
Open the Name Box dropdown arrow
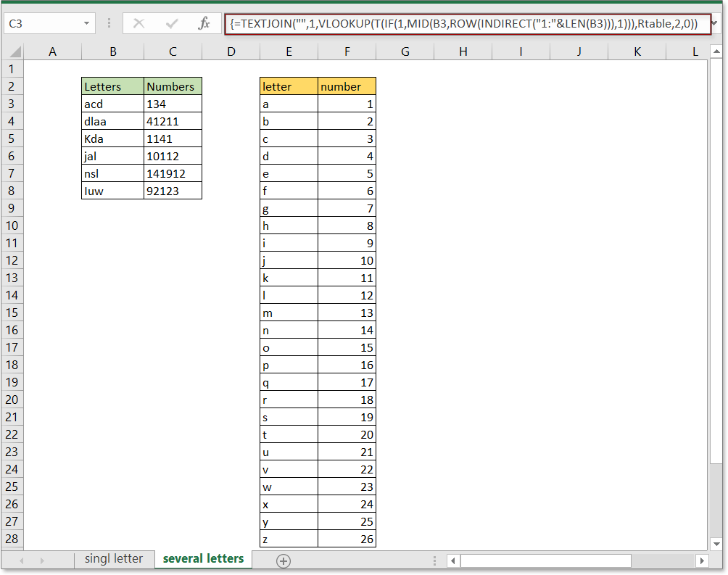pyautogui.click(x=86, y=23)
